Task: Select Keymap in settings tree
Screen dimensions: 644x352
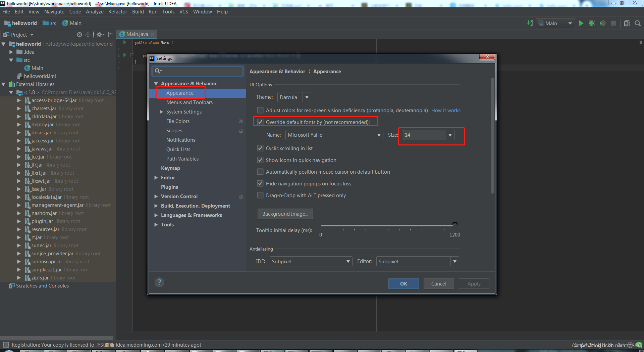Action: coord(170,168)
